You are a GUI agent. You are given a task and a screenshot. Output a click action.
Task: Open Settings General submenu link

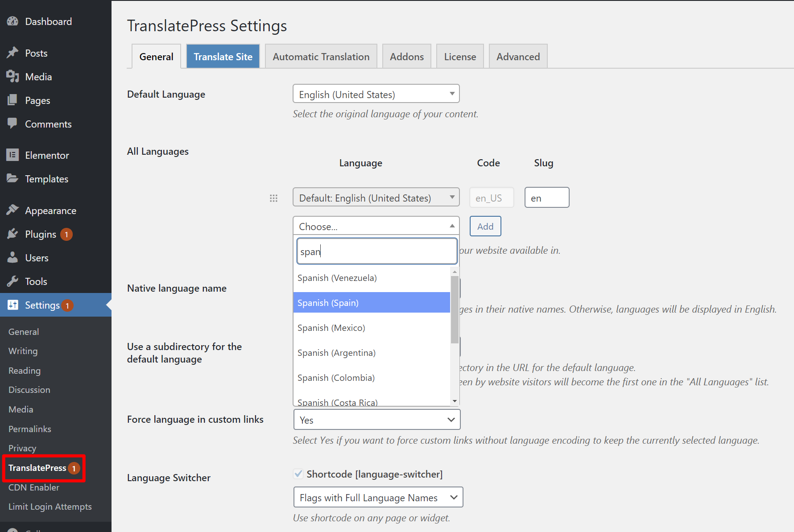[24, 332]
